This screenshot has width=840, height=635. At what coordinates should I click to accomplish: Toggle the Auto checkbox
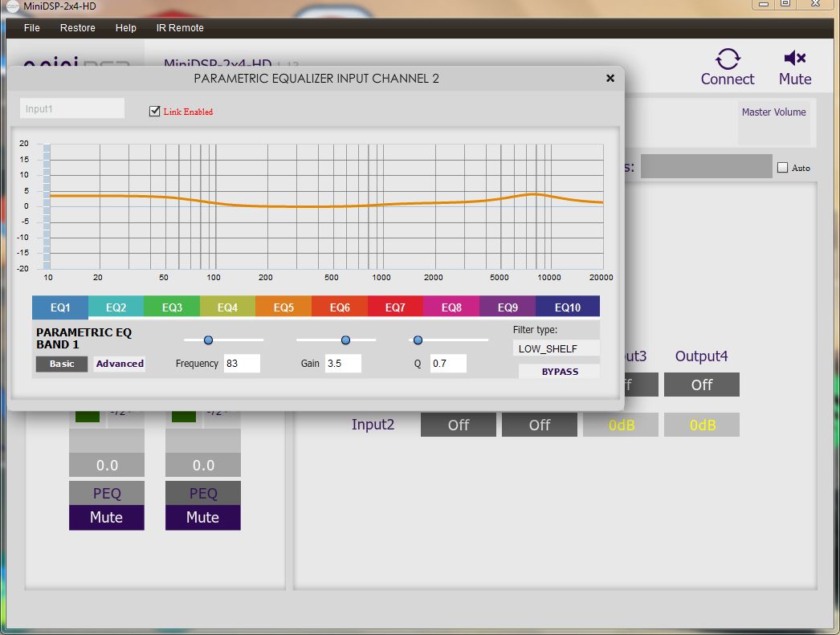(x=783, y=168)
